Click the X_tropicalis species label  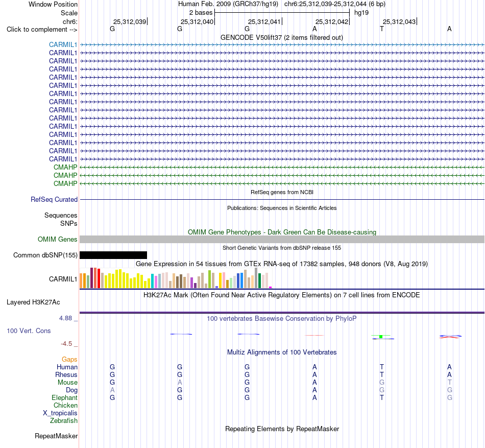click(x=60, y=413)
